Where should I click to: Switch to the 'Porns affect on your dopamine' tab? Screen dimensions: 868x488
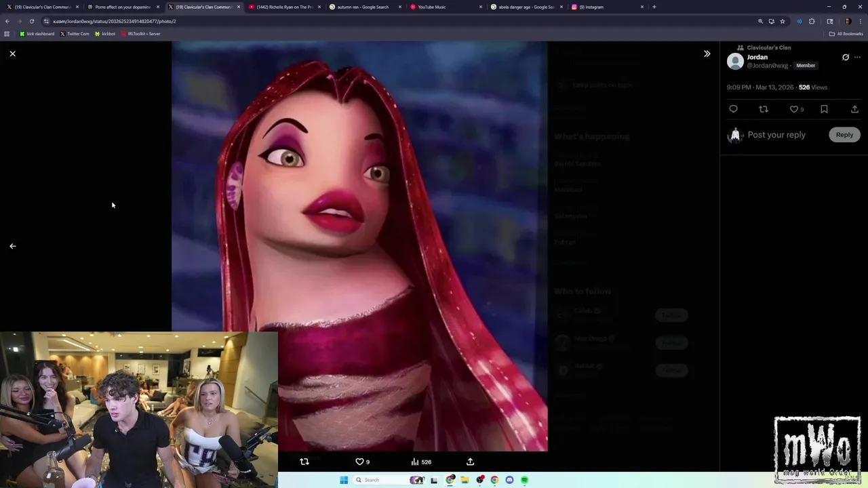[x=122, y=7]
